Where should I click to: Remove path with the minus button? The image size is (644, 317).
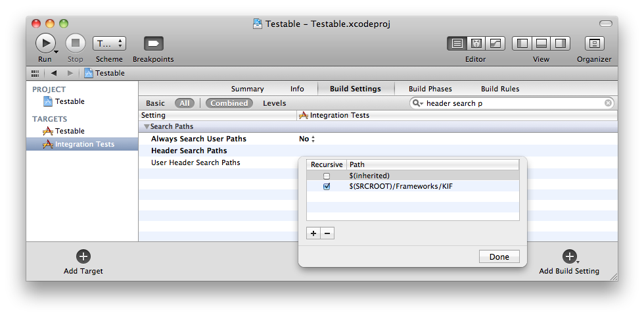(327, 233)
